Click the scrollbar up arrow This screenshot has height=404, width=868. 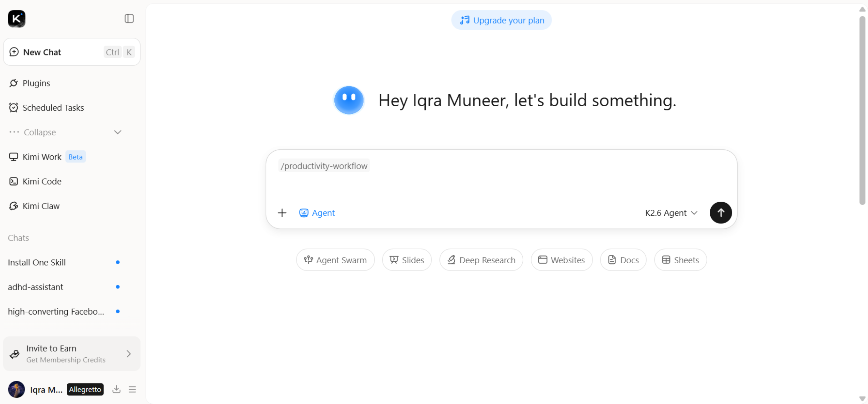(x=862, y=9)
